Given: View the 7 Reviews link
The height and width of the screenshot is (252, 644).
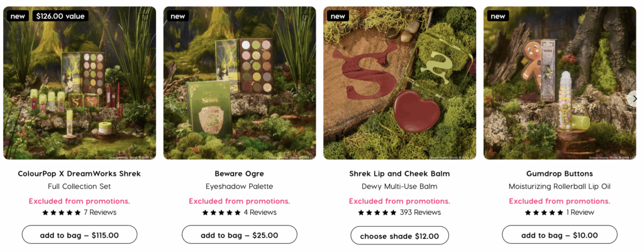Looking at the screenshot, I should (x=100, y=213).
